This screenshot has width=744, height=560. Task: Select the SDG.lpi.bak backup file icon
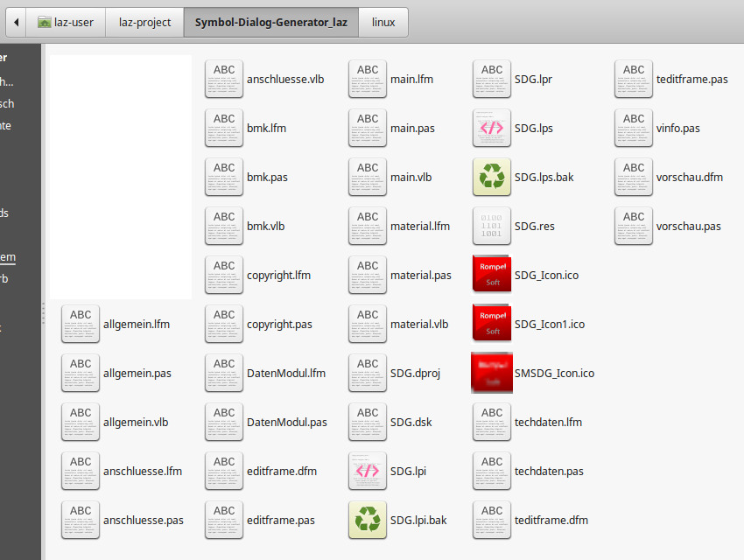click(x=368, y=520)
